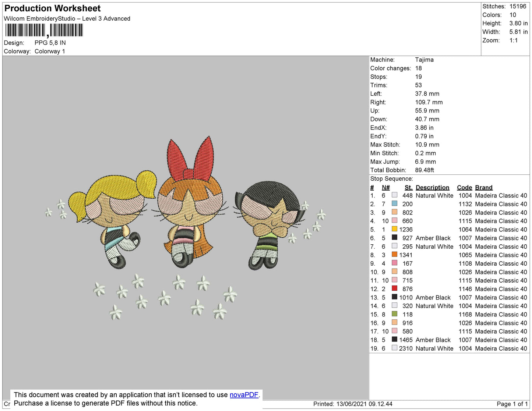Click the Trims value 53

click(418, 85)
